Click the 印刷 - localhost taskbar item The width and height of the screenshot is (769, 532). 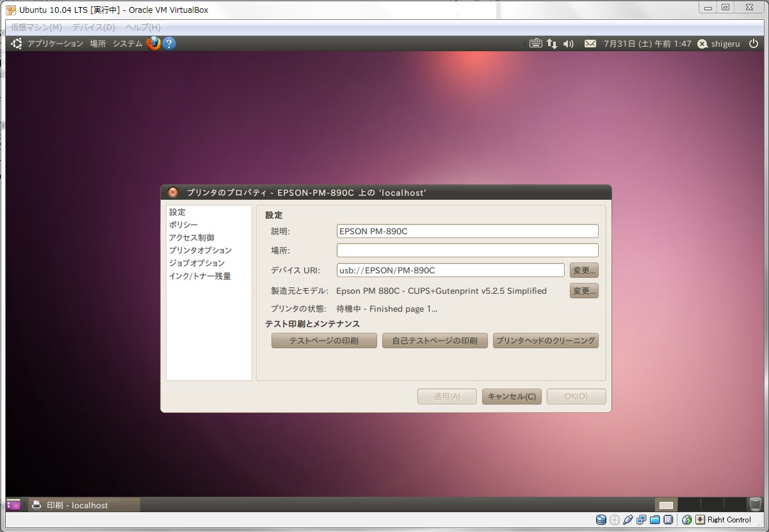(85, 505)
